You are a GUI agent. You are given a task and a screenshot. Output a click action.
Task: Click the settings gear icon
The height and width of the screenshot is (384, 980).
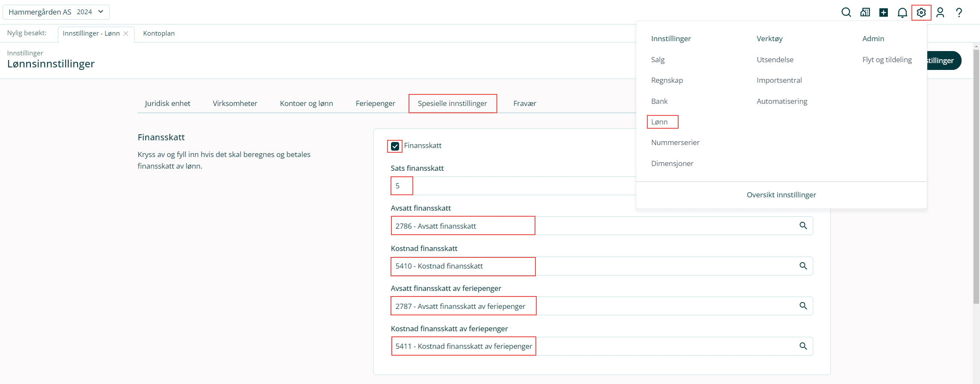[x=921, y=12]
